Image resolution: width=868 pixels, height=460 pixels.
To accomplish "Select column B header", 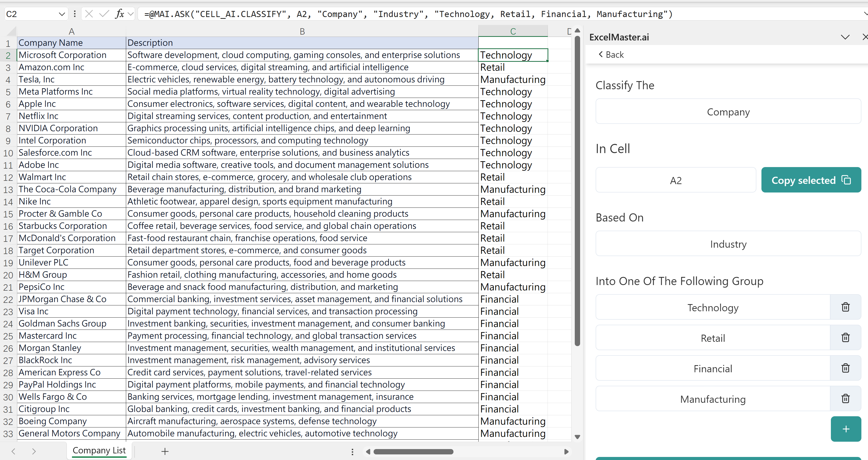I will (x=302, y=31).
